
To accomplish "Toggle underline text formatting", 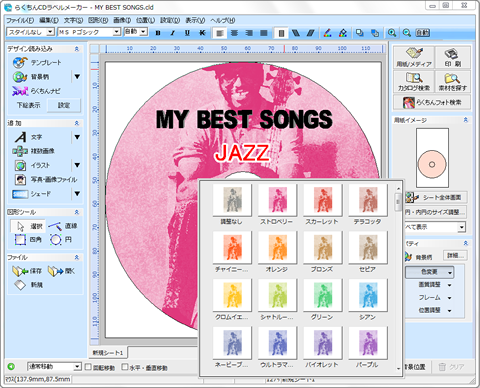I will tap(187, 33).
